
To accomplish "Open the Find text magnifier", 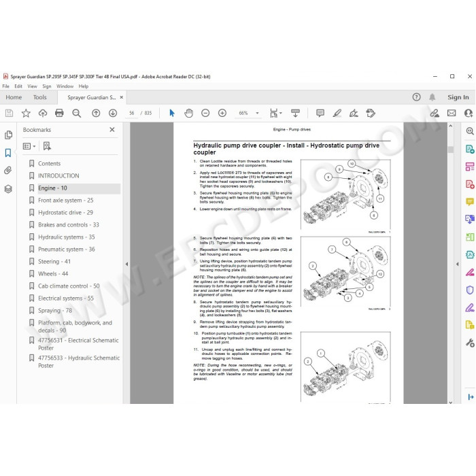I will 76,114.
